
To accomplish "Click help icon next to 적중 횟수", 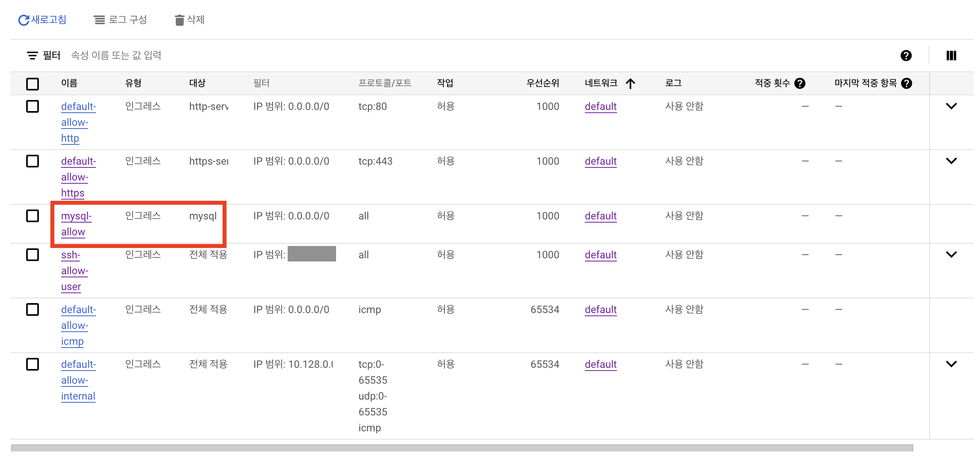I will pyautogui.click(x=800, y=83).
